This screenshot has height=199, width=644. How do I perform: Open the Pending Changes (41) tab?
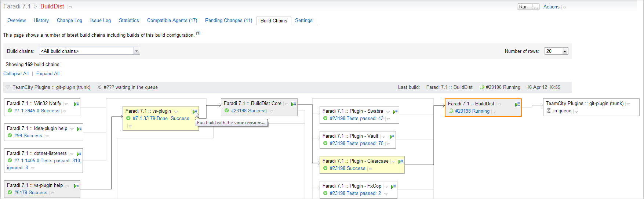[x=228, y=21]
